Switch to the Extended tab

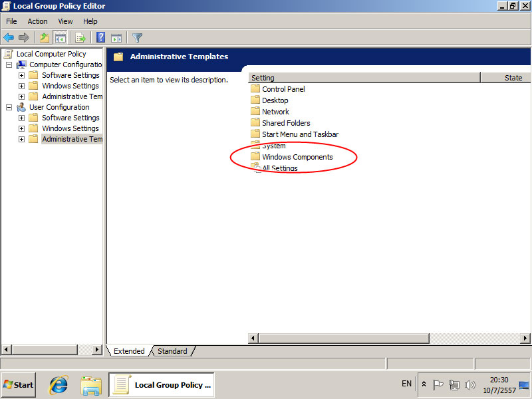pyautogui.click(x=129, y=351)
